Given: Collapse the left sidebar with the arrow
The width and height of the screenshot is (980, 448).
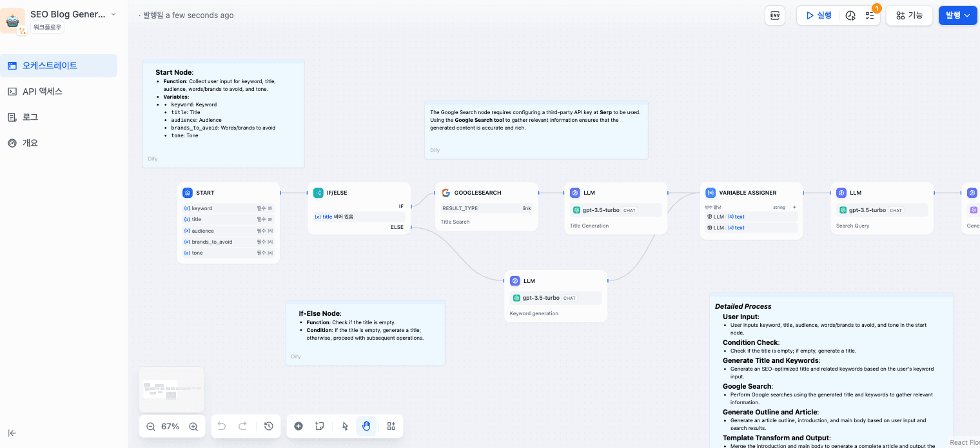Looking at the screenshot, I should point(11,433).
